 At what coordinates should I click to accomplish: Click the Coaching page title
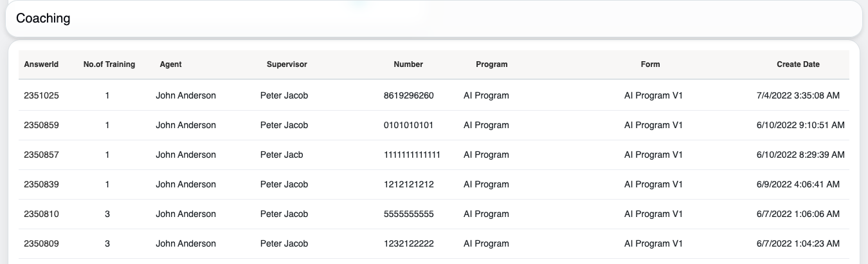coord(43,19)
